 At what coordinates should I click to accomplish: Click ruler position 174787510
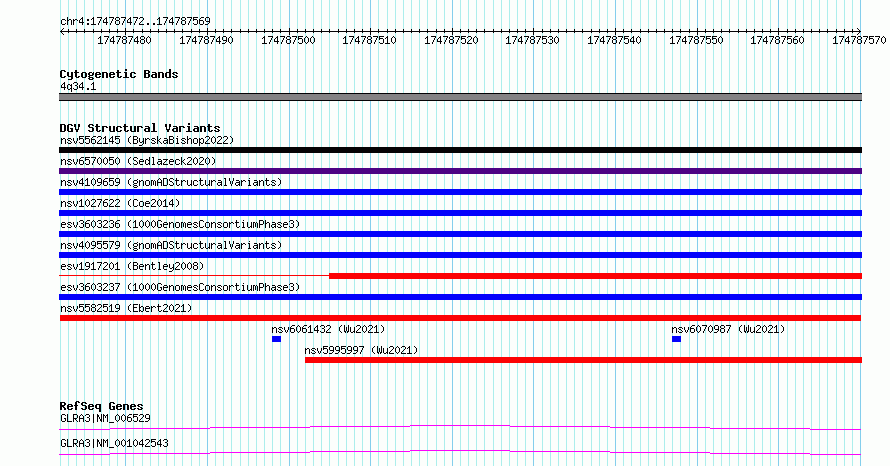coord(369,40)
